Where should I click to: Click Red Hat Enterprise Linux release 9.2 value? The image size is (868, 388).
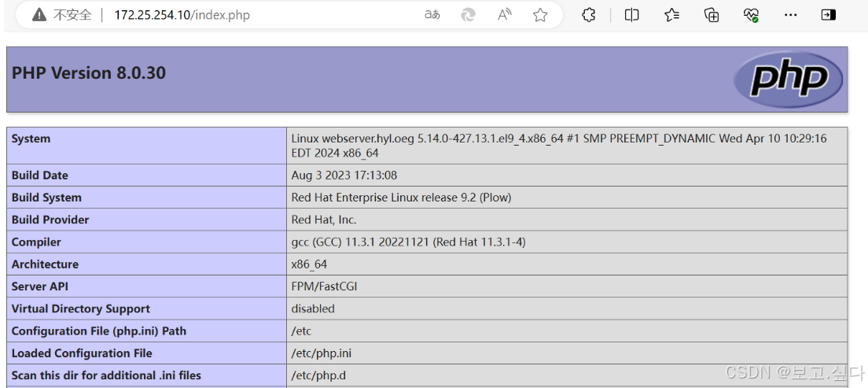click(401, 198)
